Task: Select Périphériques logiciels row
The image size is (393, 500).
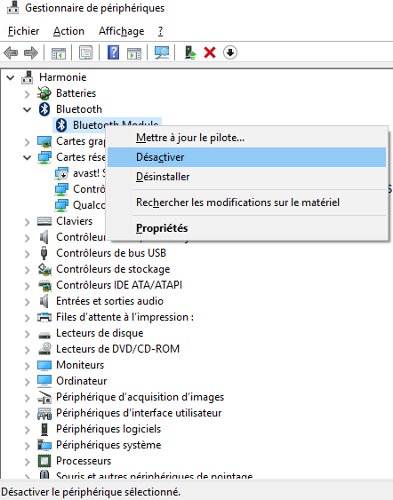Action: [x=108, y=429]
